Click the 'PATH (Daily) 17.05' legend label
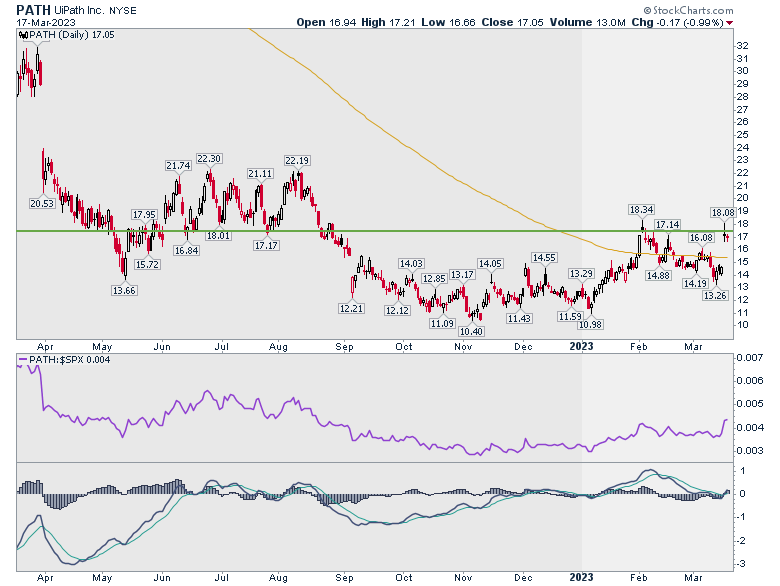The width and height of the screenshot is (780, 586). (x=72, y=35)
